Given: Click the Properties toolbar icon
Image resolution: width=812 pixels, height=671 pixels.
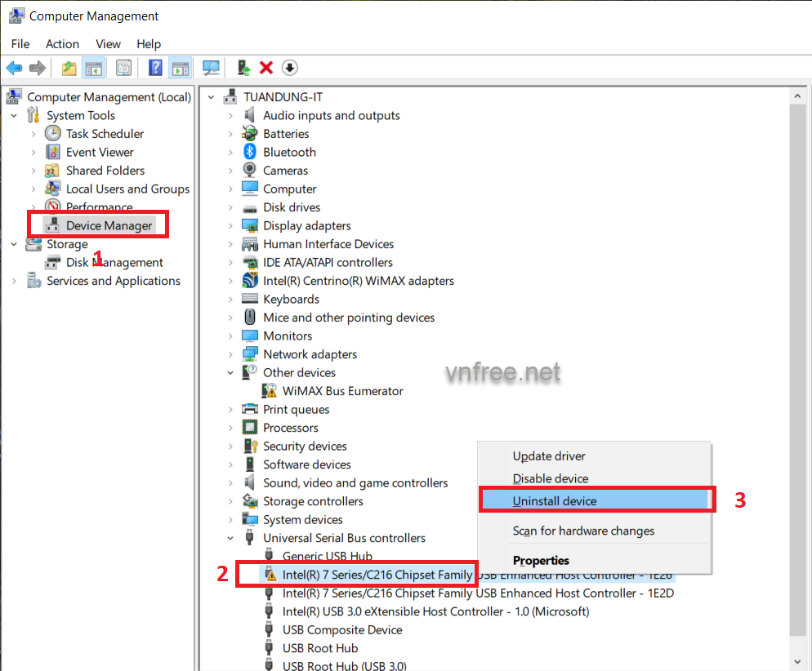Looking at the screenshot, I should [123, 68].
